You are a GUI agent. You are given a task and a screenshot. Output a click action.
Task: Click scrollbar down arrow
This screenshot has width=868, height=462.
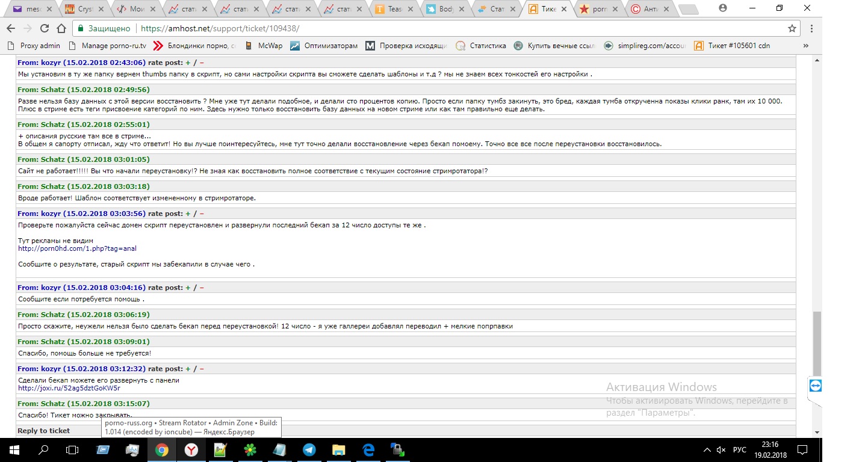coord(817,433)
